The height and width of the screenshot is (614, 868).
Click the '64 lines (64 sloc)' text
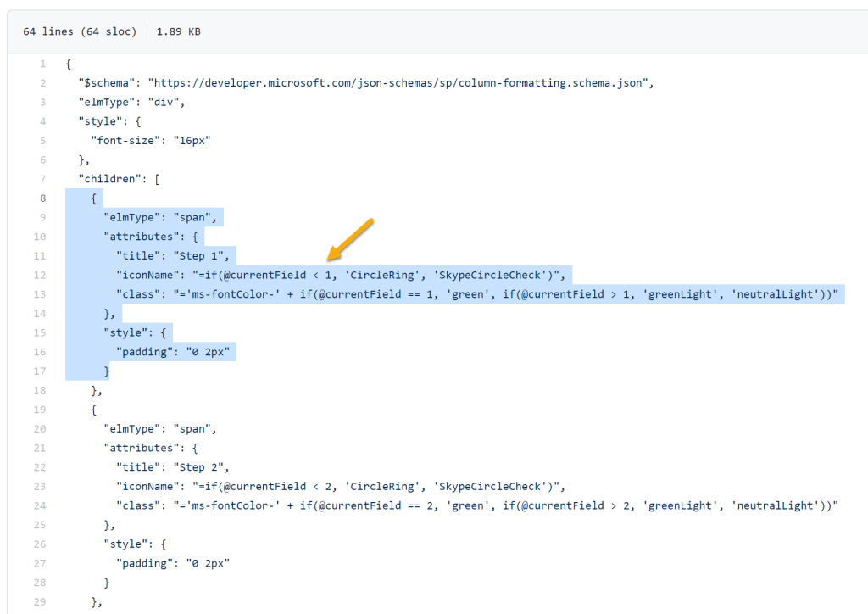[x=80, y=31]
